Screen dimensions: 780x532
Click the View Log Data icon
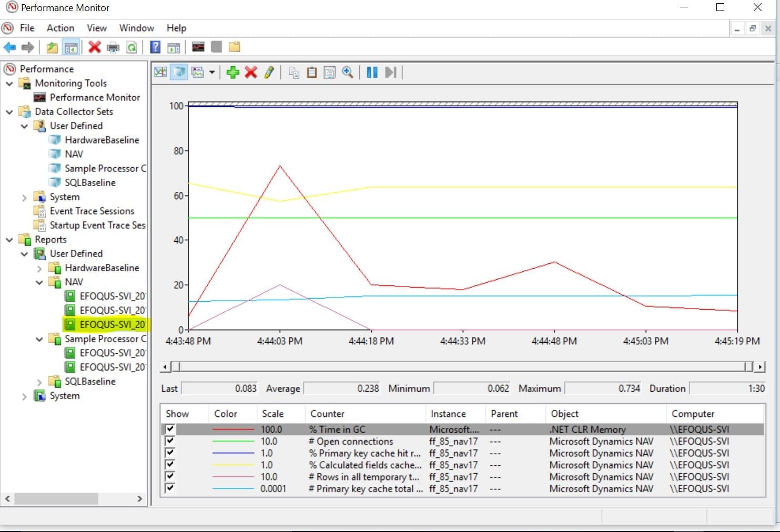[179, 72]
